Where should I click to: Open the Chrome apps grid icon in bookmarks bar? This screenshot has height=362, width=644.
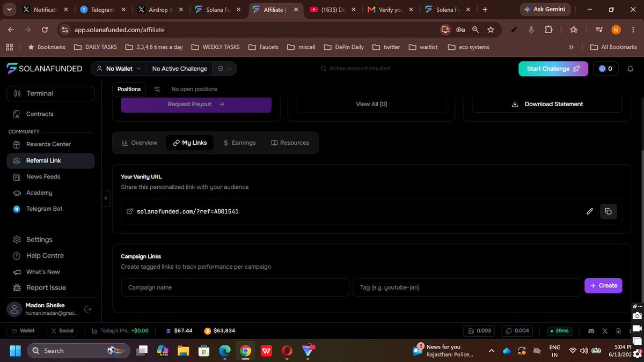9,47
